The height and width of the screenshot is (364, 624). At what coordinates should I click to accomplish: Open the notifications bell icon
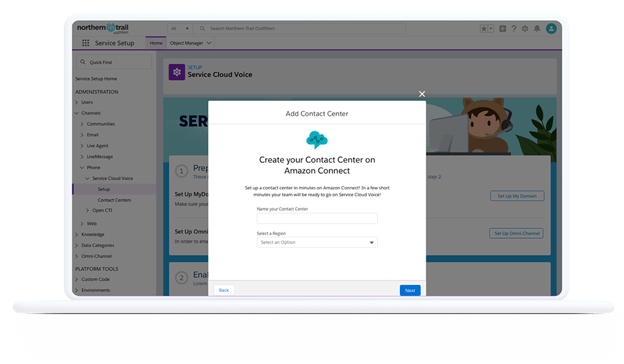[537, 29]
